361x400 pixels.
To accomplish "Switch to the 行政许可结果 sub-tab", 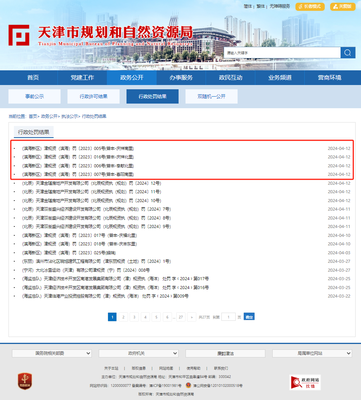I will (x=93, y=97).
